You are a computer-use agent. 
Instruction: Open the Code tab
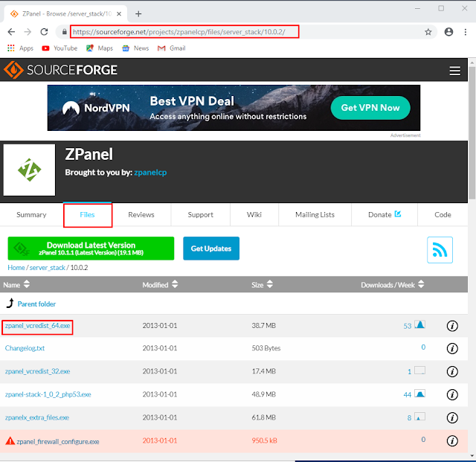[443, 215]
